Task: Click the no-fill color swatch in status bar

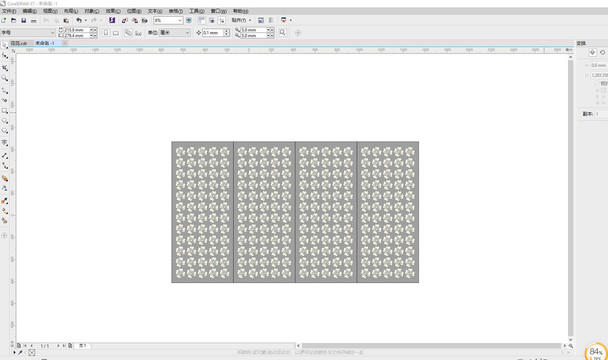Action: [x=32, y=353]
